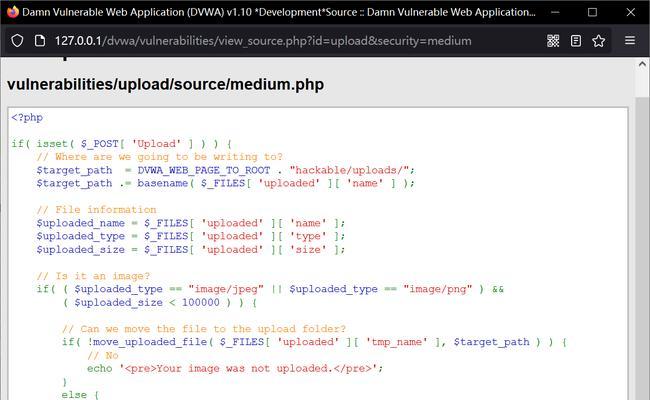
Task: Toggle reader view icon in the address bar
Action: (x=576, y=41)
